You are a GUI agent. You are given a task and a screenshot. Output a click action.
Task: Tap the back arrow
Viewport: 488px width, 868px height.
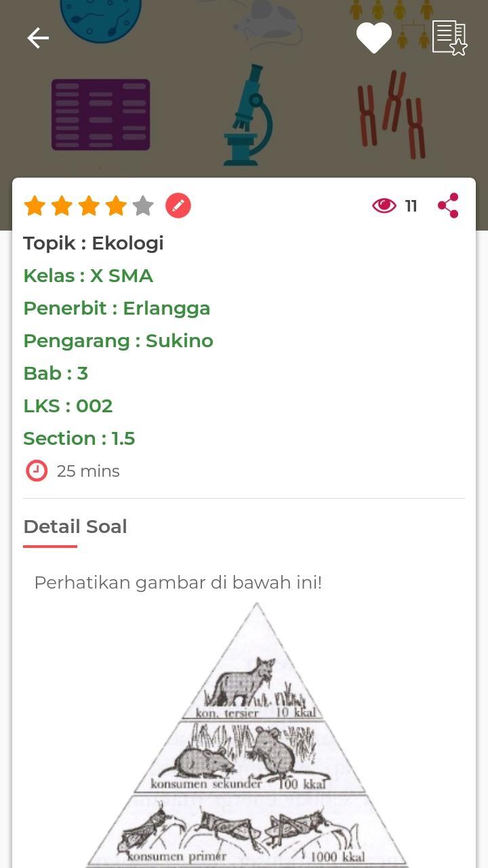38,38
